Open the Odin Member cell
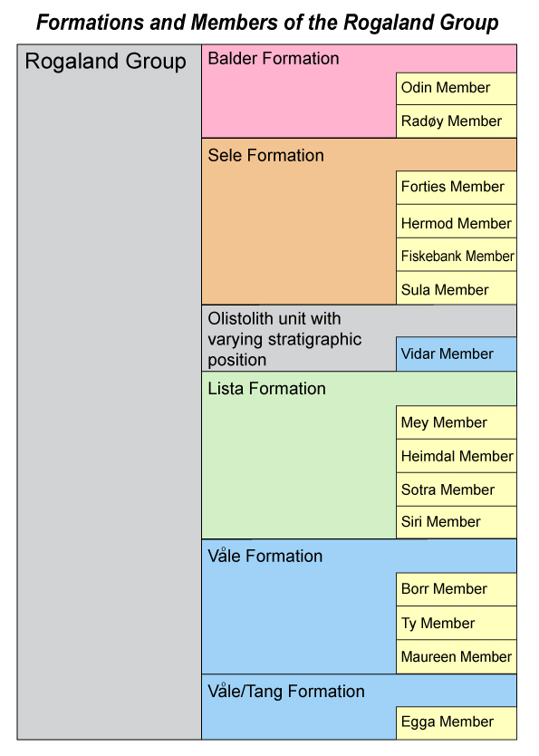The height and width of the screenshot is (756, 539). point(457,88)
